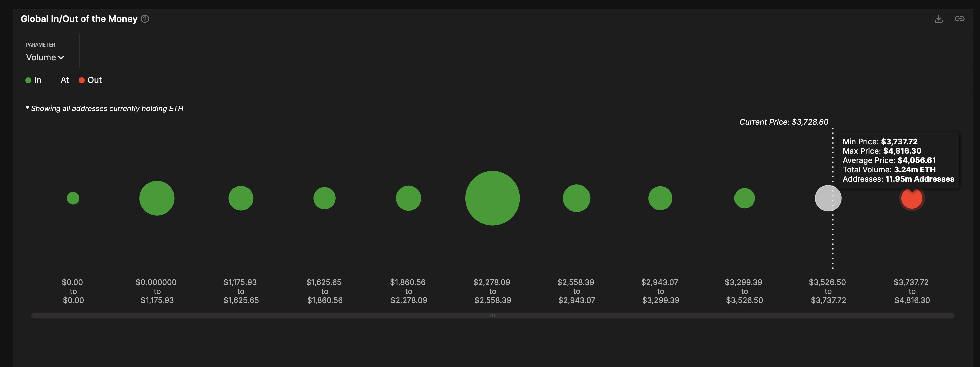Click the note about addresses holding ETH
Screen dimensions: 980x367
click(x=104, y=108)
